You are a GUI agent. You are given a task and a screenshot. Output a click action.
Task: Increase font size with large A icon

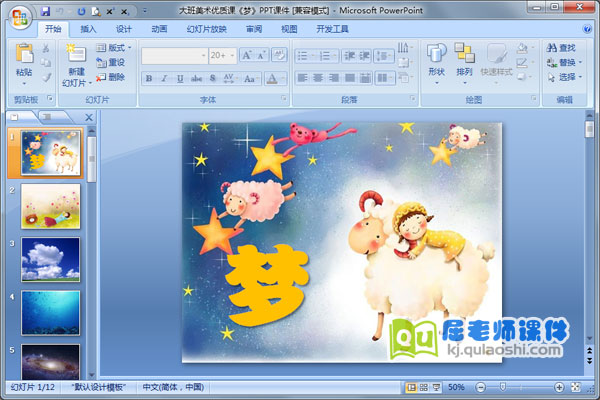point(247,56)
